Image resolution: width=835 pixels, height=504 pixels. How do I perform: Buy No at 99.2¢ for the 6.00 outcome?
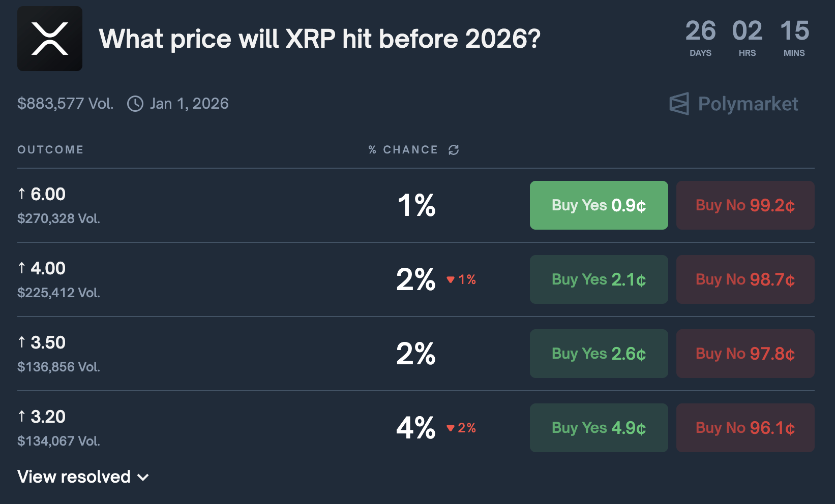(x=744, y=205)
